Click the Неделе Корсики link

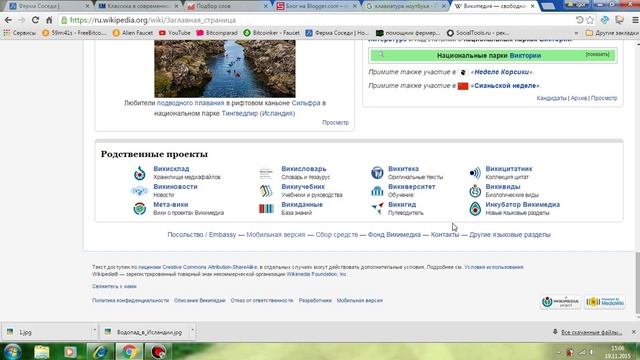(x=502, y=72)
